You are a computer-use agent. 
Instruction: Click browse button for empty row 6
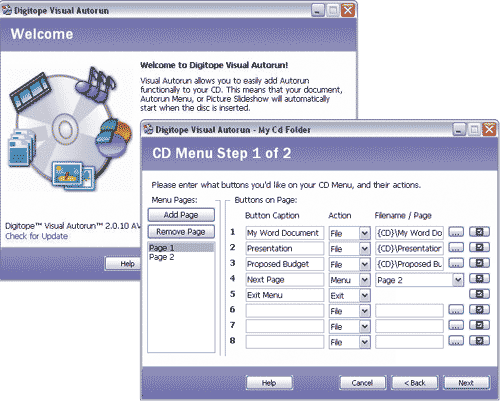[x=456, y=310]
